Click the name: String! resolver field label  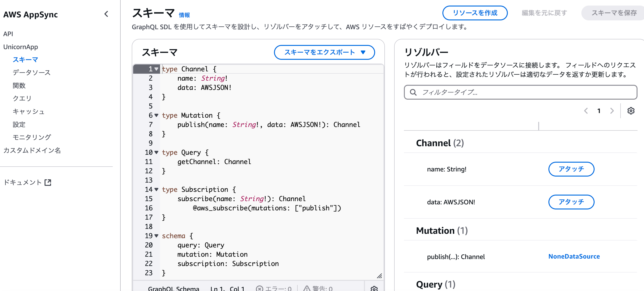pyautogui.click(x=447, y=169)
